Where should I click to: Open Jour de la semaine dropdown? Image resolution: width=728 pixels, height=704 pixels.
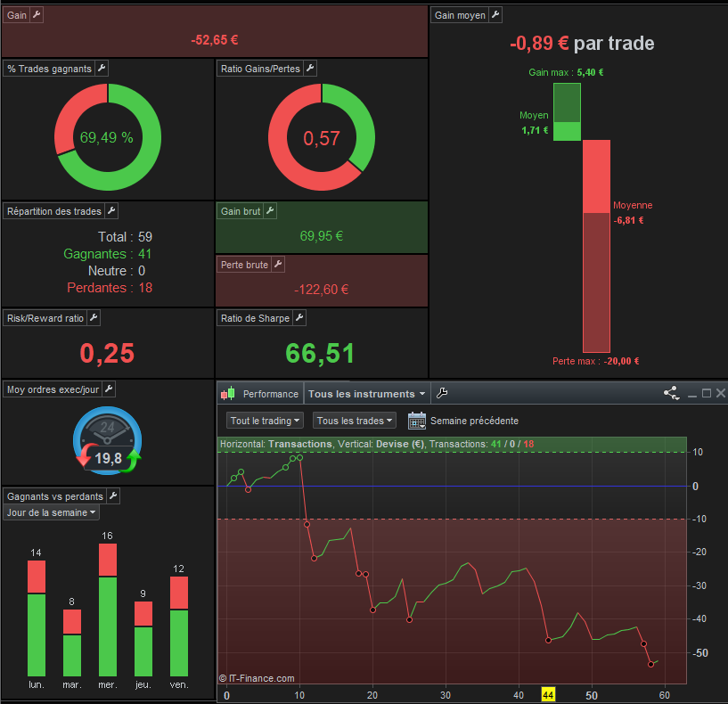click(x=51, y=512)
